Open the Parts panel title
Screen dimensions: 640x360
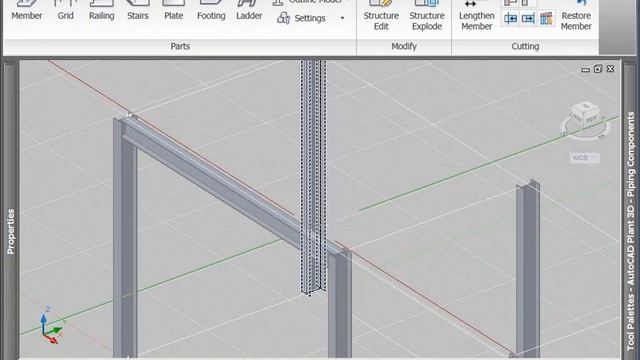[x=180, y=46]
